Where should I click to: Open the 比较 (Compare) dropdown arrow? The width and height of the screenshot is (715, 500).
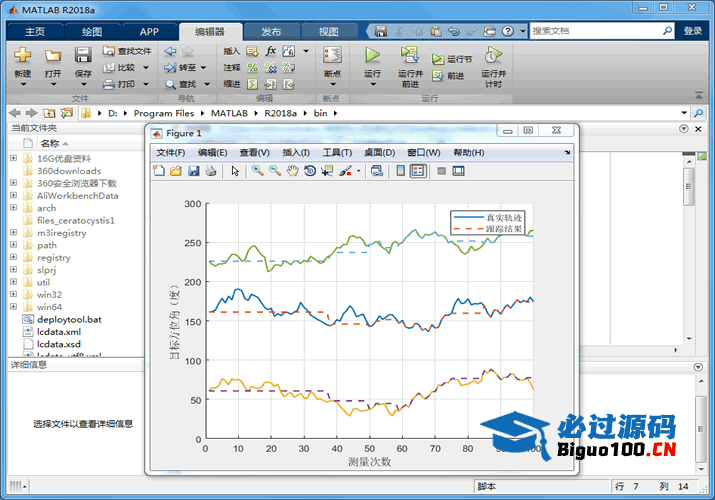(146, 68)
